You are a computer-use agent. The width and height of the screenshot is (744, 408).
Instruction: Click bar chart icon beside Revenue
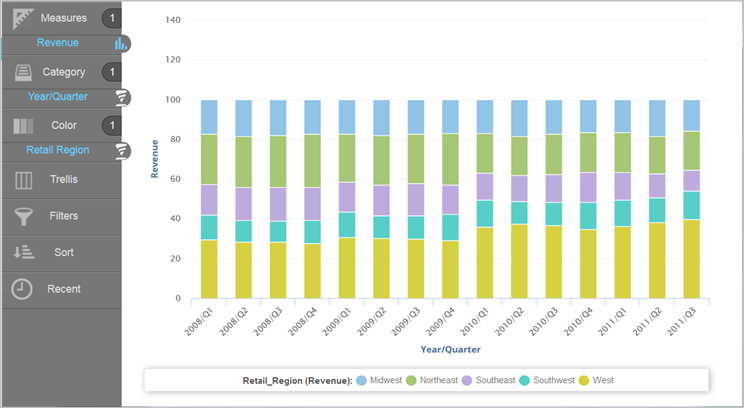coord(121,43)
